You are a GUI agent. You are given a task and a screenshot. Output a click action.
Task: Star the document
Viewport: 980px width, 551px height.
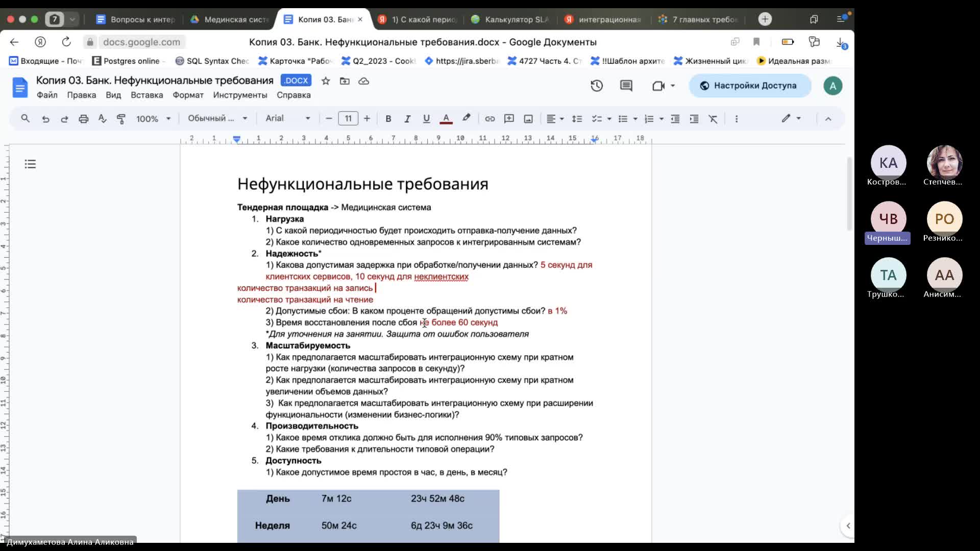coord(326,81)
